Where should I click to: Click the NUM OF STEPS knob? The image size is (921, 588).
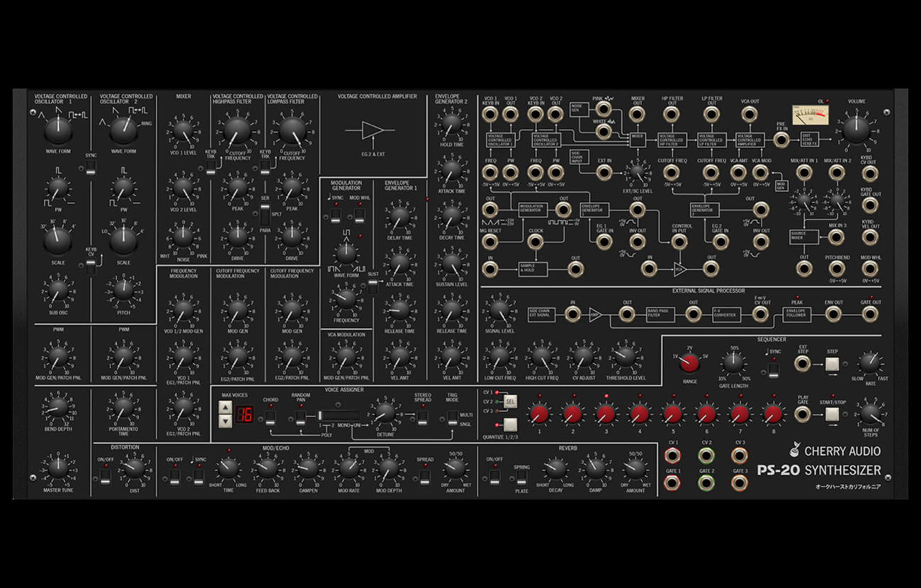coord(870,413)
